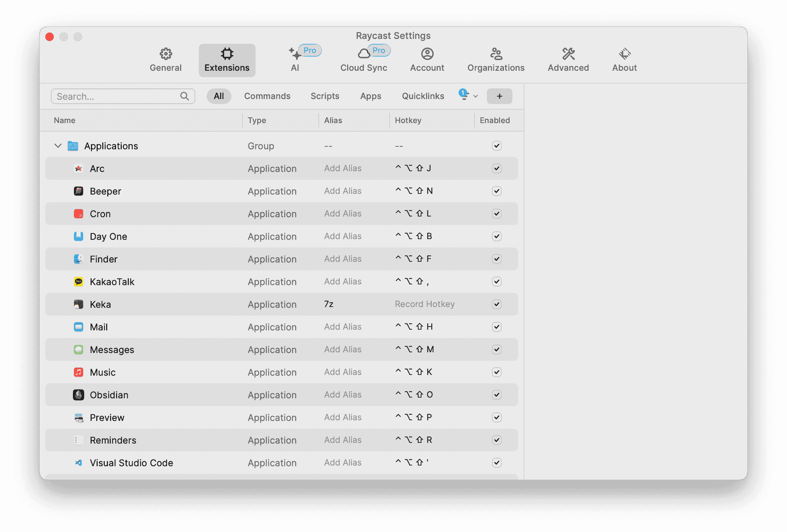Open the About tab icon

click(625, 54)
